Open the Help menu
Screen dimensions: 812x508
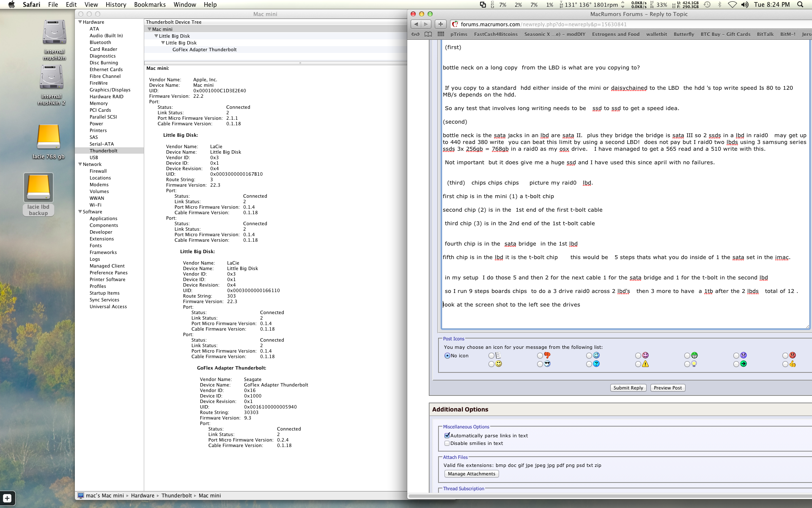click(210, 5)
